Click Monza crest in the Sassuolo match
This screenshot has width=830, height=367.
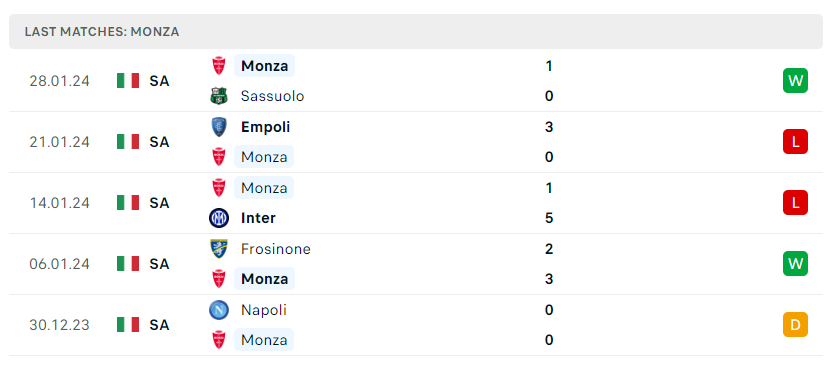(219, 66)
